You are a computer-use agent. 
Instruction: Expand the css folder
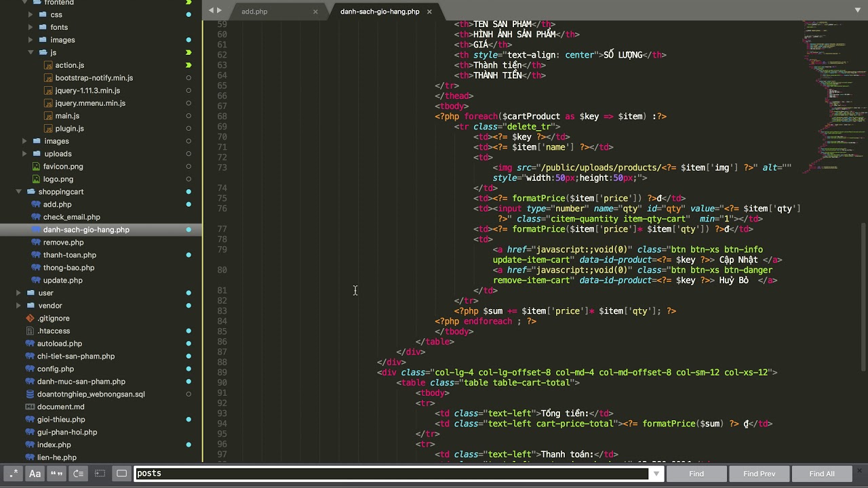pyautogui.click(x=31, y=15)
